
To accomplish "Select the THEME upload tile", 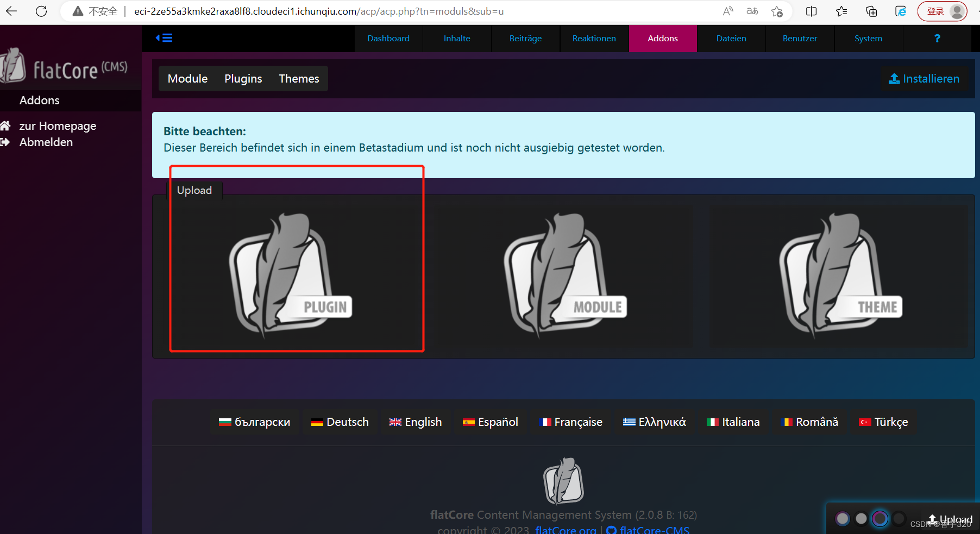I will coord(838,276).
